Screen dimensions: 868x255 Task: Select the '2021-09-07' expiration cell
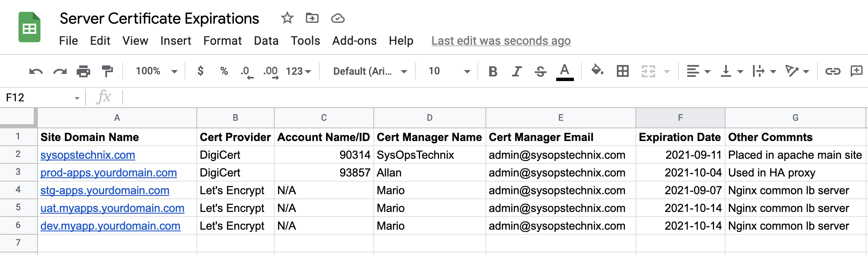point(680,190)
